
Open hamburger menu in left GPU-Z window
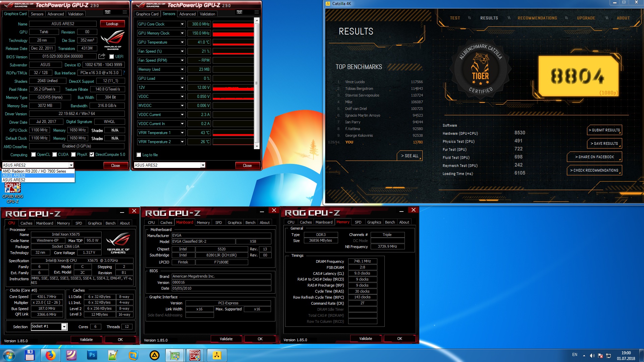click(125, 12)
